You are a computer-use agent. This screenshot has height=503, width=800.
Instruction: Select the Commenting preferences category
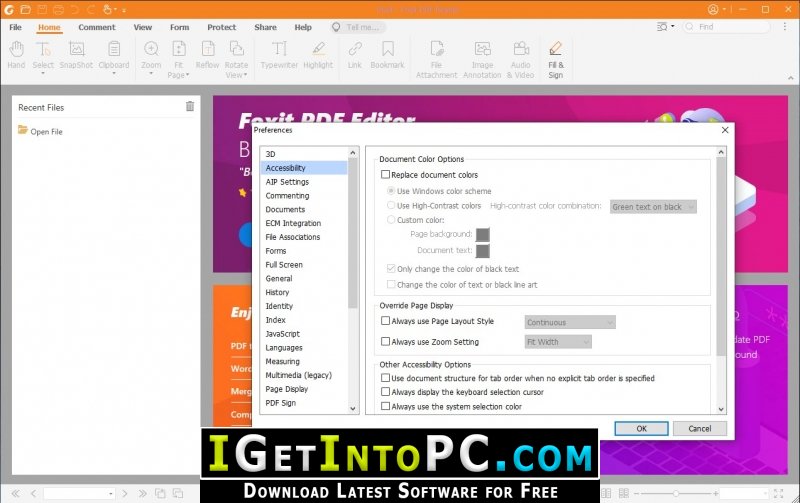coord(304,195)
